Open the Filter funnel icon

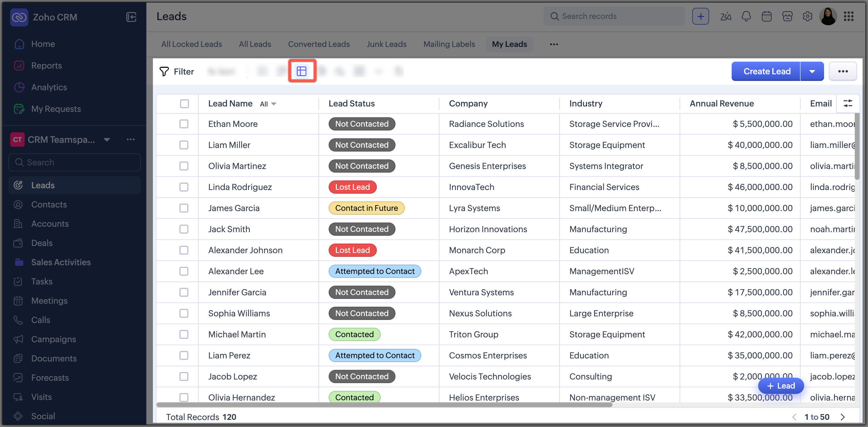[164, 71]
